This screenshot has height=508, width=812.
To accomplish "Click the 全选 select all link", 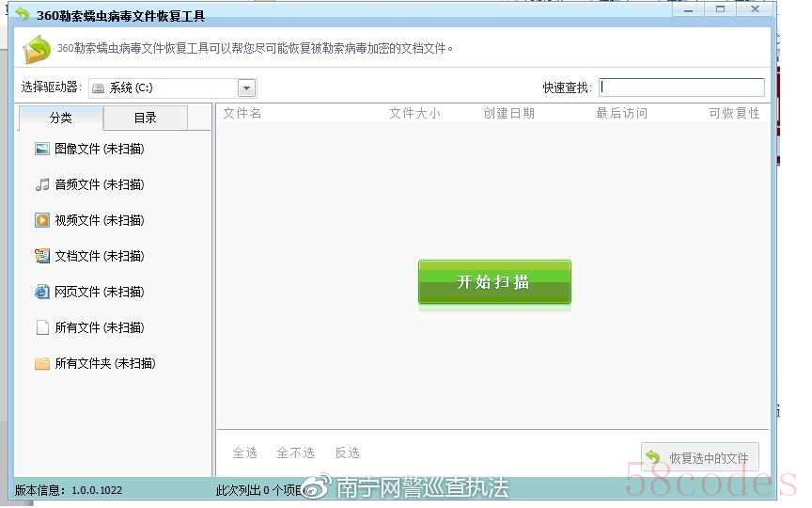I will (x=245, y=452).
